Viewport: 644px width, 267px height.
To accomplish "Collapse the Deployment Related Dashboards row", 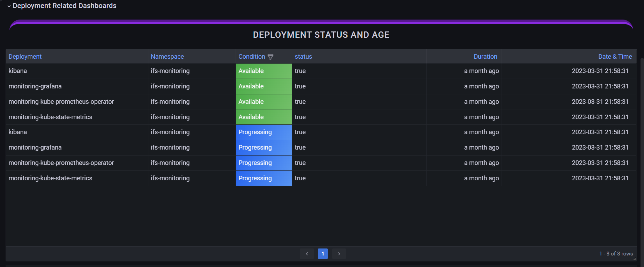I will click(9, 6).
